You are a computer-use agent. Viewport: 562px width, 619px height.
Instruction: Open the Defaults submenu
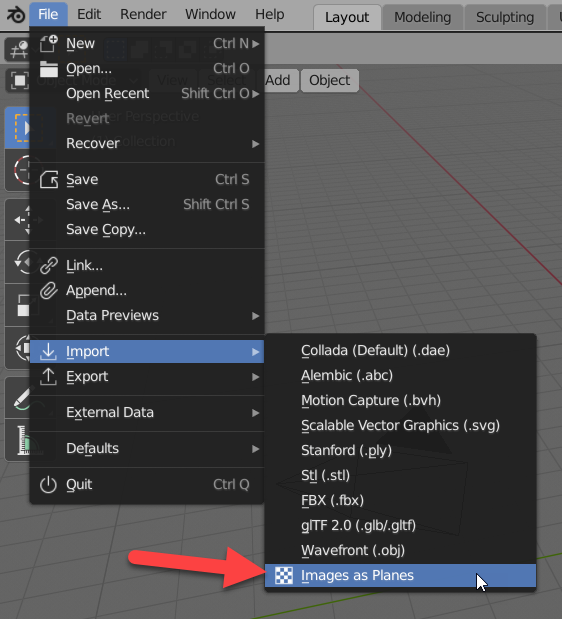(x=147, y=448)
